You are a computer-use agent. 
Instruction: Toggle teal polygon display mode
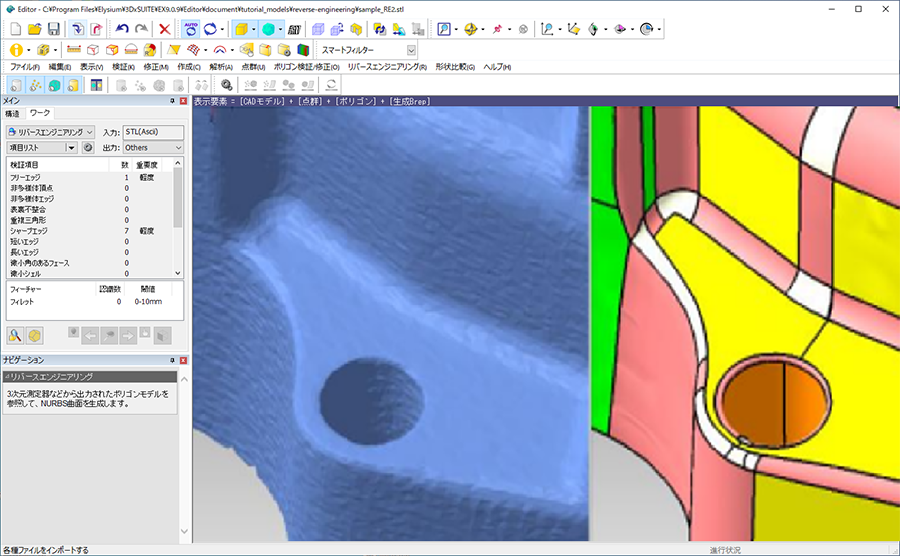point(268,29)
